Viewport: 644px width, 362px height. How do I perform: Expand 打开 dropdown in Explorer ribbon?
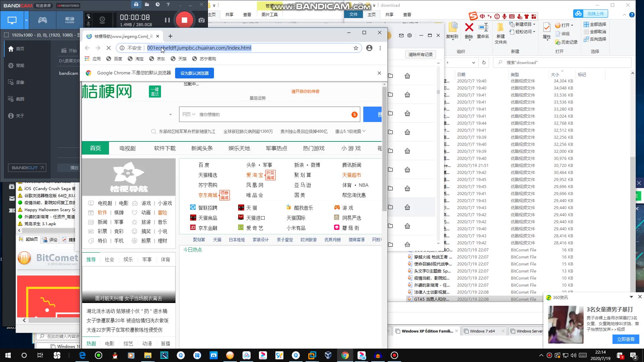565,25
